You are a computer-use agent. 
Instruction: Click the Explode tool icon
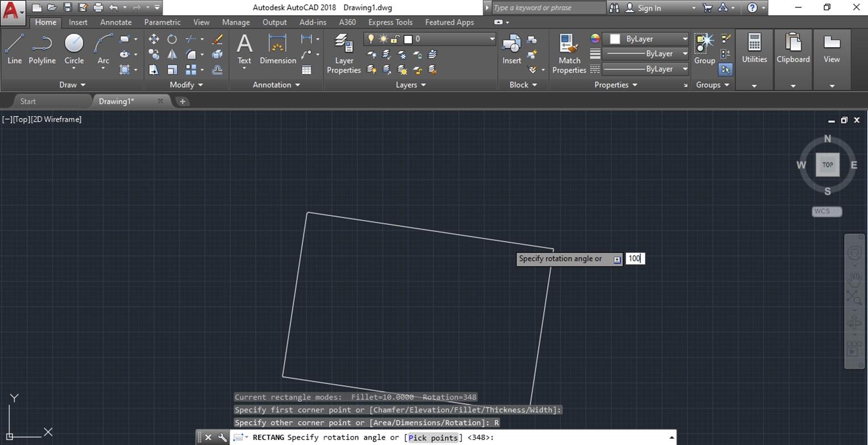pos(217,55)
